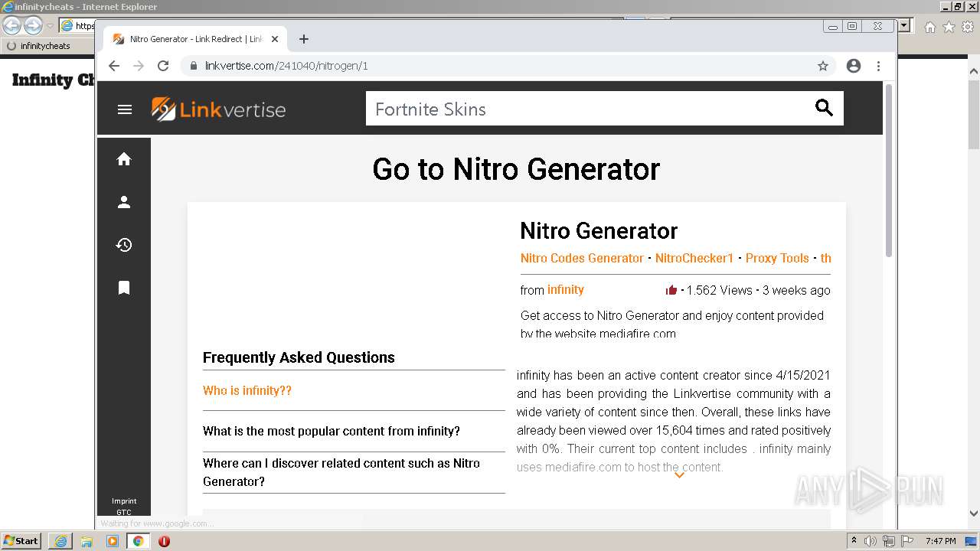Viewport: 980px width, 551px height.
Task: Open the history sidebar icon
Action: 124,245
